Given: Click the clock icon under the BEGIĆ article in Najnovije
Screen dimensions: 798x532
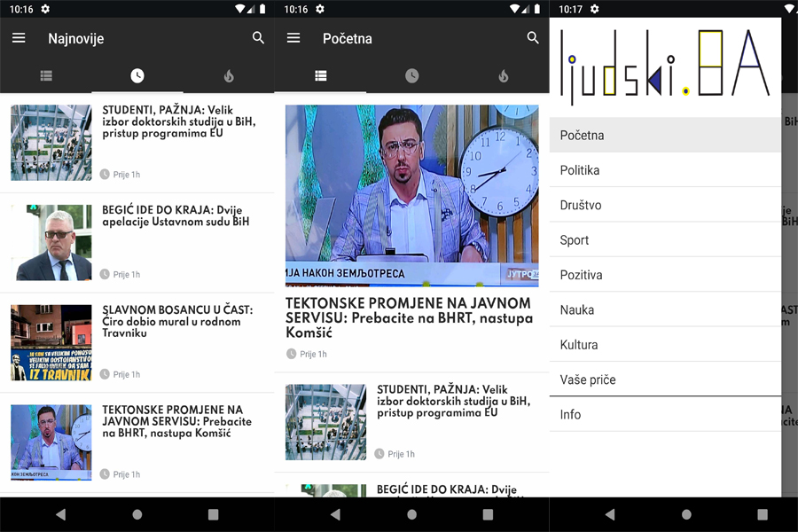Looking at the screenshot, I should pyautogui.click(x=105, y=274).
